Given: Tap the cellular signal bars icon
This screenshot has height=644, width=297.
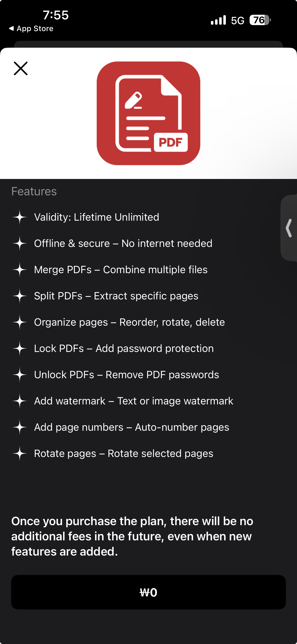Looking at the screenshot, I should 218,20.
